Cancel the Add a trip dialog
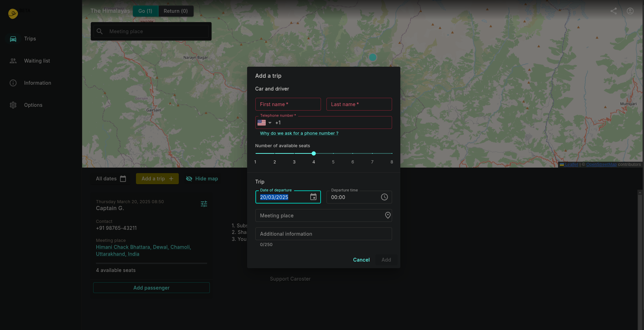This screenshot has width=644, height=330. pos(361,260)
